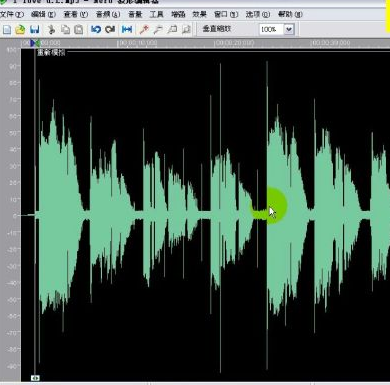Click the 00:00:20.000 mark on the time ruler
The width and height of the screenshot is (390, 385).
[x=234, y=43]
